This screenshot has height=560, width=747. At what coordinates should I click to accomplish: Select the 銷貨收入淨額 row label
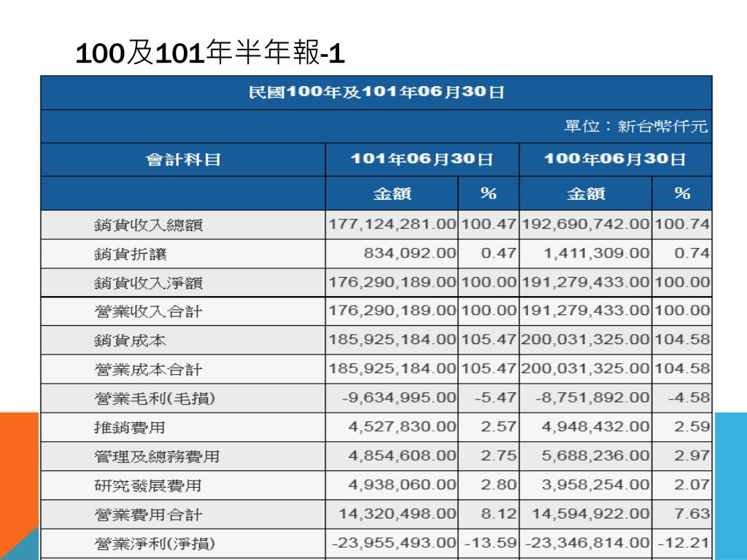(148, 283)
